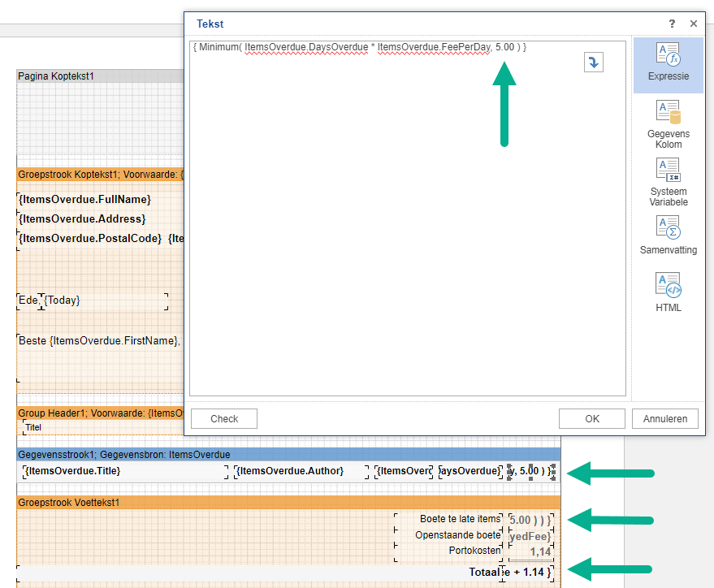
Task: Select the {ItemsOverdue.Author} data cell
Action: click(x=289, y=471)
